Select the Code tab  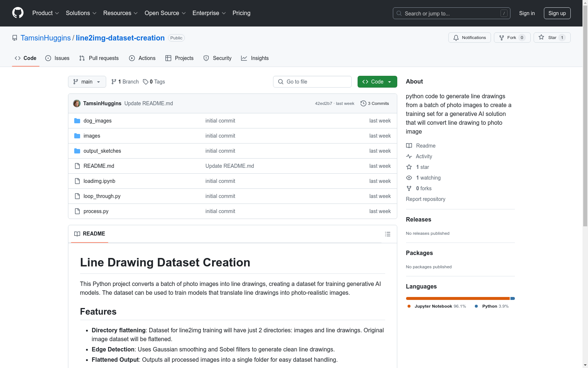26,58
